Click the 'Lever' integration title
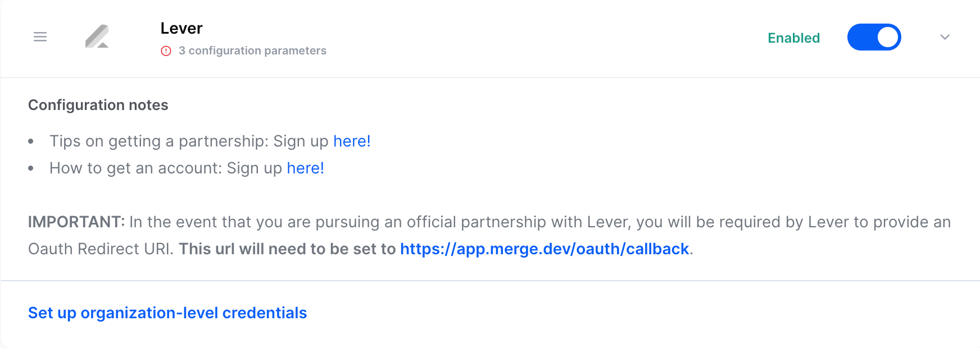Image resolution: width=980 pixels, height=348 pixels. click(182, 28)
